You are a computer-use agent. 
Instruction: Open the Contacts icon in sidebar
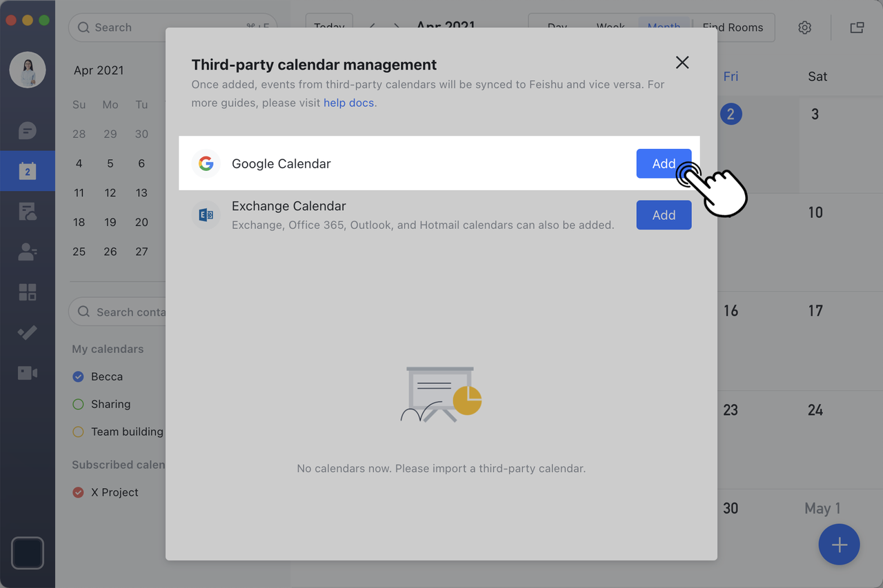(x=28, y=252)
